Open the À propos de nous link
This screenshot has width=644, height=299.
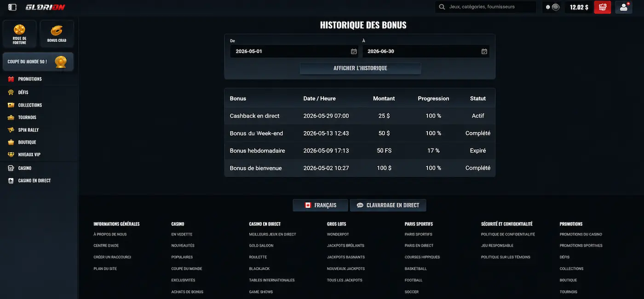(x=110, y=235)
